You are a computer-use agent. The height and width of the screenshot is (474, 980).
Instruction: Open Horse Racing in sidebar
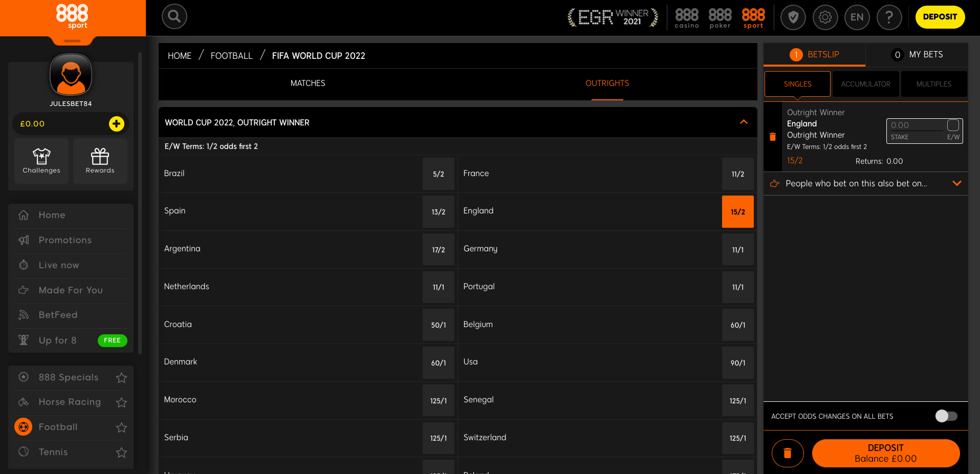point(70,402)
